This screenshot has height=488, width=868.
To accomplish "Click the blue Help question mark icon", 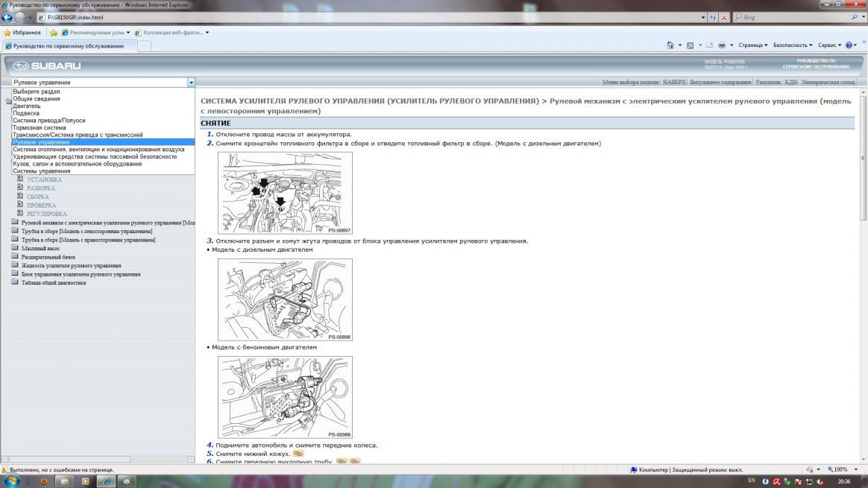I will click(849, 45).
